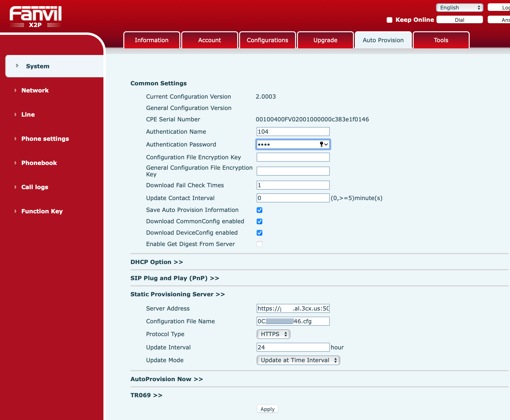Click the Download Fail Check Times field
Image resolution: width=510 pixels, height=420 pixels.
point(293,185)
